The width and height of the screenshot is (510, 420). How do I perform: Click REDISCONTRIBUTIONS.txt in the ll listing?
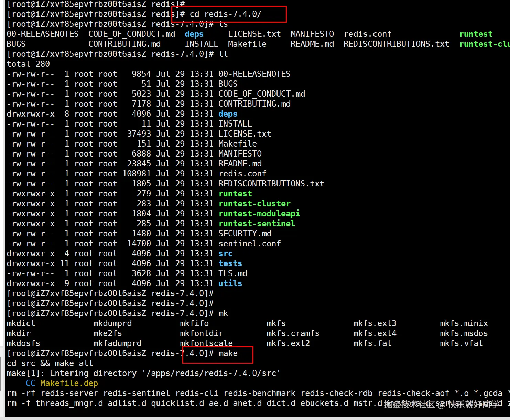point(271,184)
